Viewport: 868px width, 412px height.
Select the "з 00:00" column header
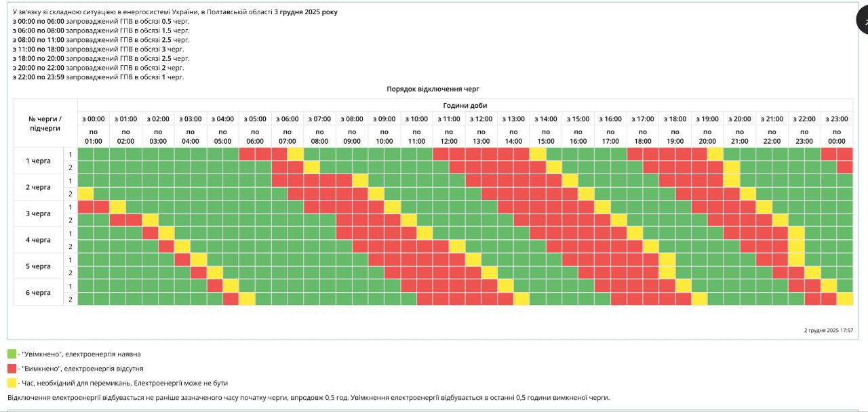pyautogui.click(x=94, y=119)
